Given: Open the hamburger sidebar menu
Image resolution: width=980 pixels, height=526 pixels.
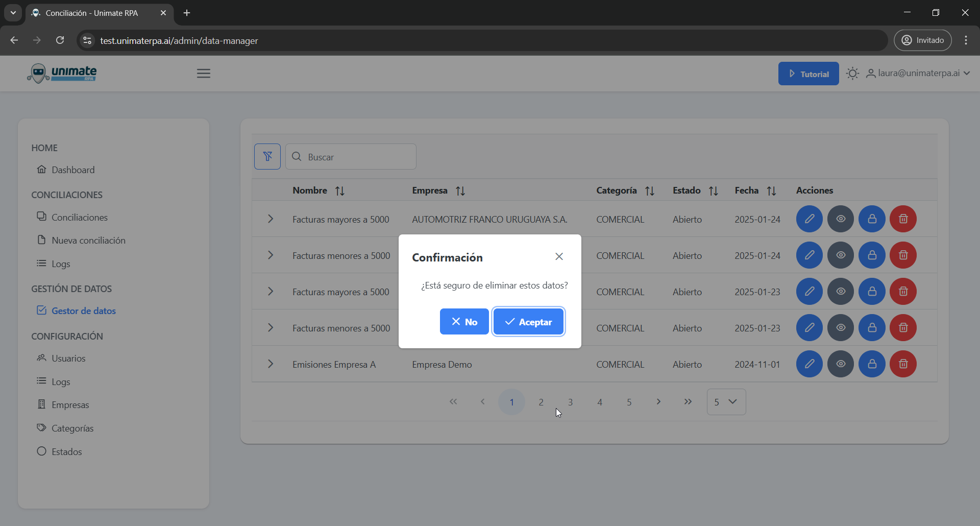Looking at the screenshot, I should tap(204, 74).
